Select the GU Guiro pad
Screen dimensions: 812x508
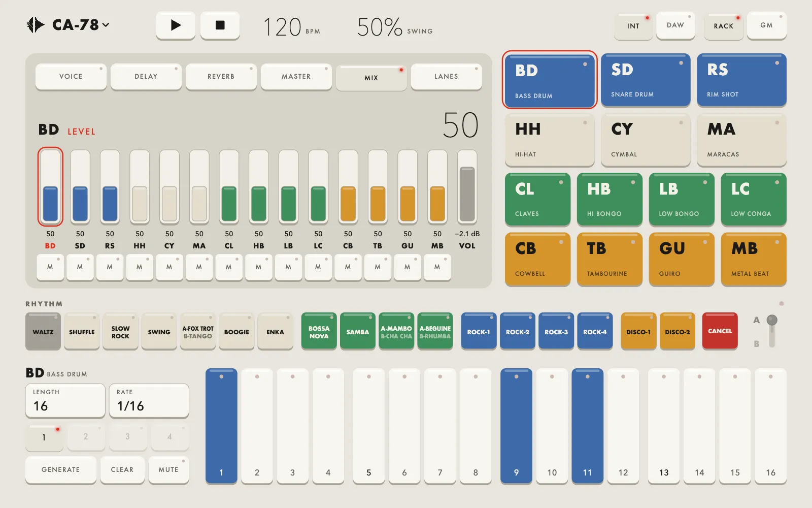682,259
